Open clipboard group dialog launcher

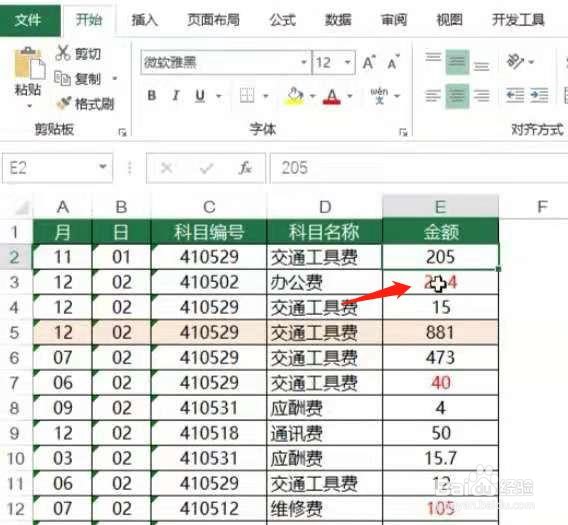pyautogui.click(x=122, y=132)
